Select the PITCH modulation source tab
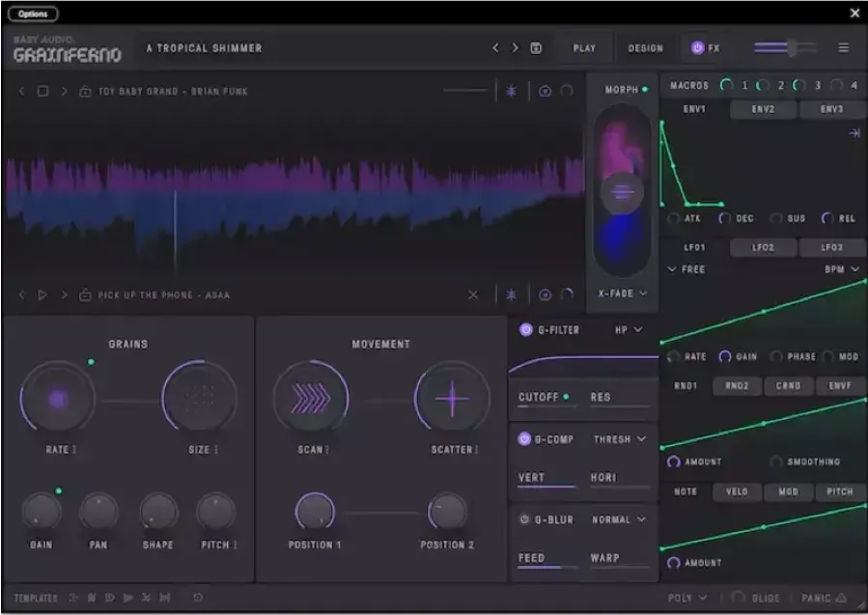Screen dimensions: 868x615 click(840, 491)
